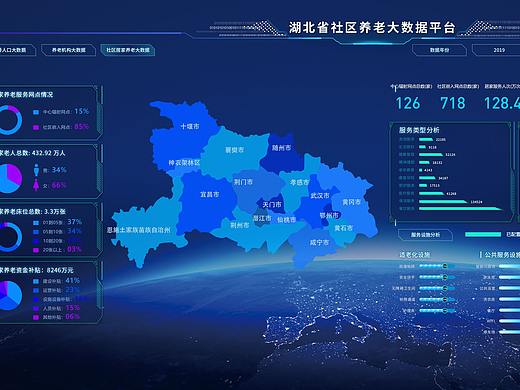Click the bar labeled 41268
This screenshot has height=390, width=520.
431,194
